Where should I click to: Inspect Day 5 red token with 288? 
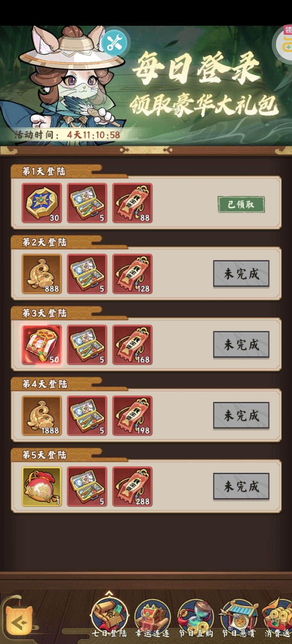(x=132, y=486)
